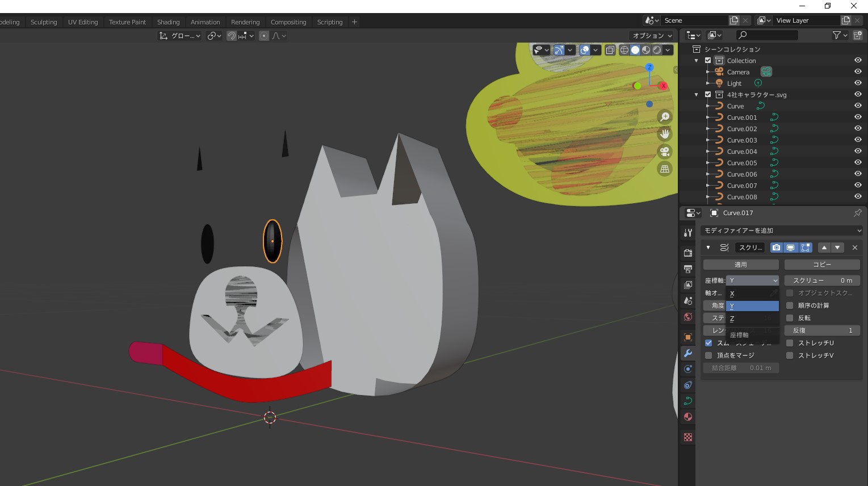The height and width of the screenshot is (486, 868).
Task: Switch to the Texture Paint workspace tab
Action: (x=127, y=22)
